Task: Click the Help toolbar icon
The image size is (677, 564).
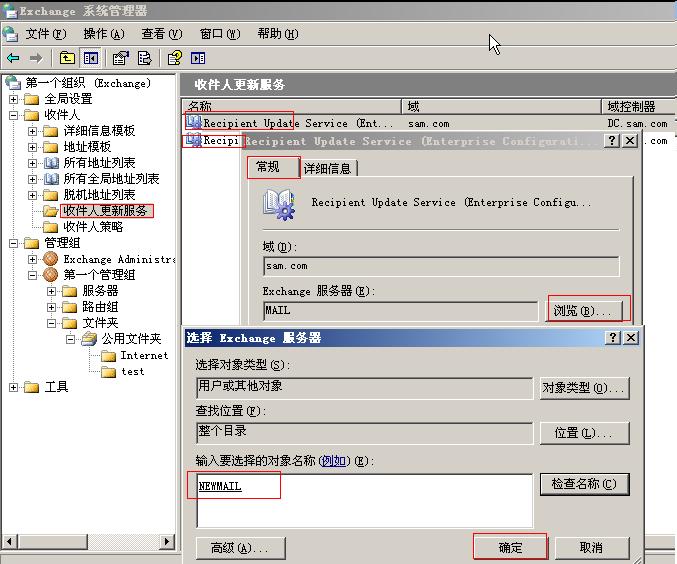Action: pyautogui.click(x=175, y=58)
